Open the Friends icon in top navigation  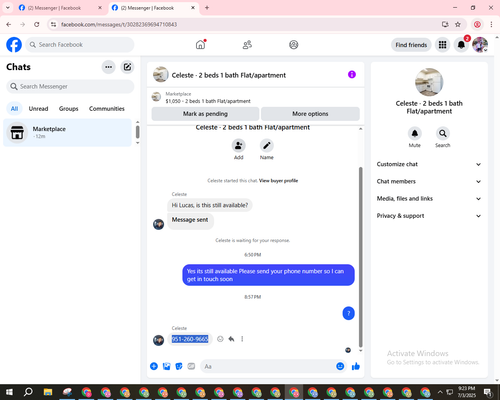(247, 45)
